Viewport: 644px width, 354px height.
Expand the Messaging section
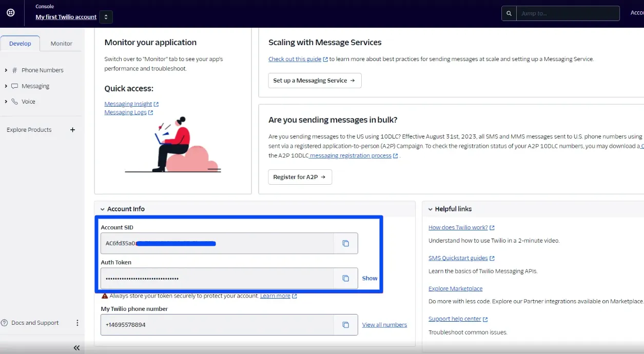click(x=6, y=86)
